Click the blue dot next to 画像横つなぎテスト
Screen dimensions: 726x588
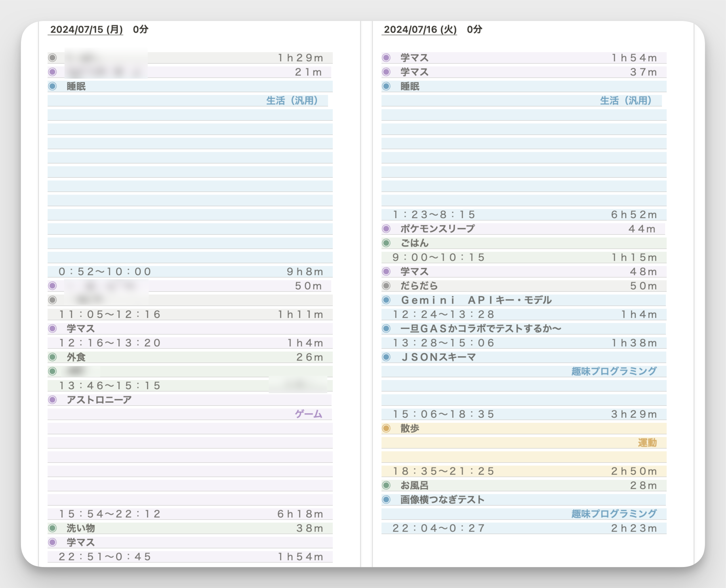point(386,500)
